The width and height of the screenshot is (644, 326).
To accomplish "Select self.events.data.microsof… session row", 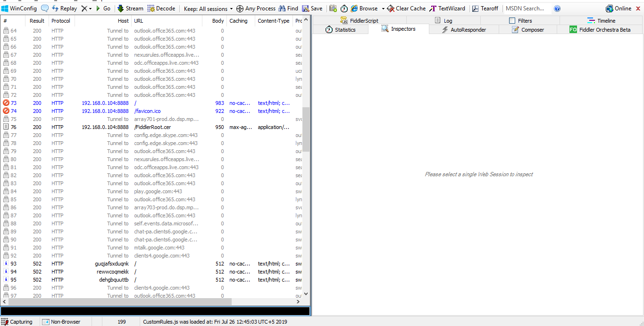I will [x=151, y=223].
